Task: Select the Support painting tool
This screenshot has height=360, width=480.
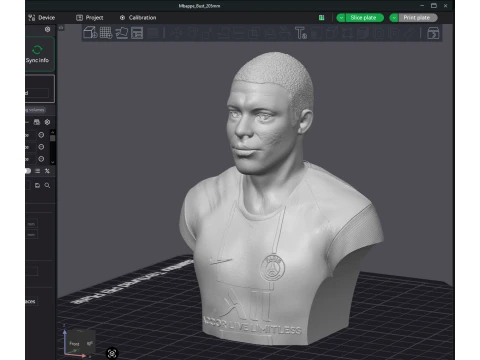Action: [x=270, y=33]
